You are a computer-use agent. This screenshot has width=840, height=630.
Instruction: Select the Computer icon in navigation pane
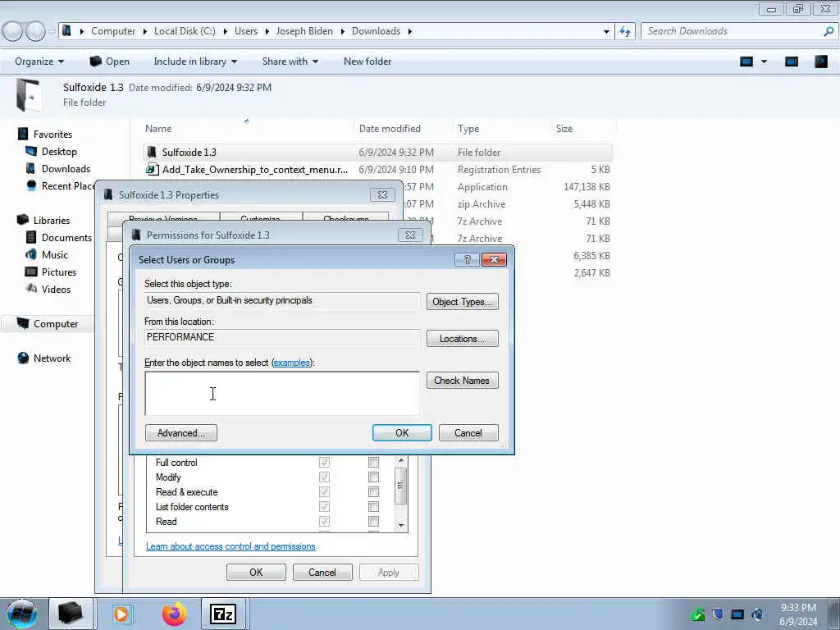tap(22, 323)
